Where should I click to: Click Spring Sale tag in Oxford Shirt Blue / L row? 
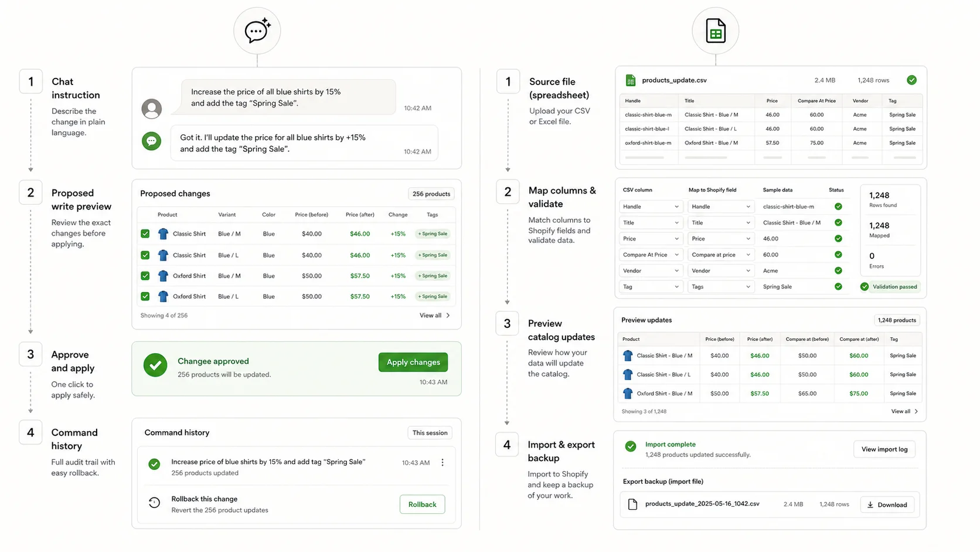coord(433,296)
